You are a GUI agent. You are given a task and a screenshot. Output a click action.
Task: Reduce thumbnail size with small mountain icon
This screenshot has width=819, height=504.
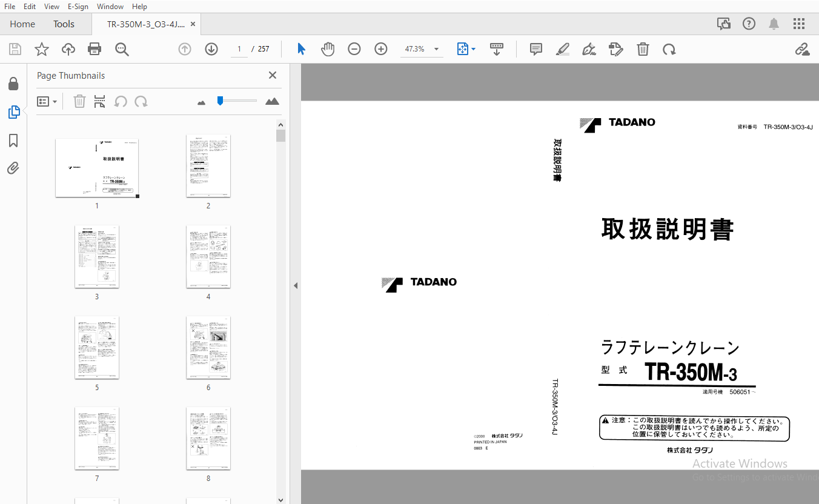point(202,102)
